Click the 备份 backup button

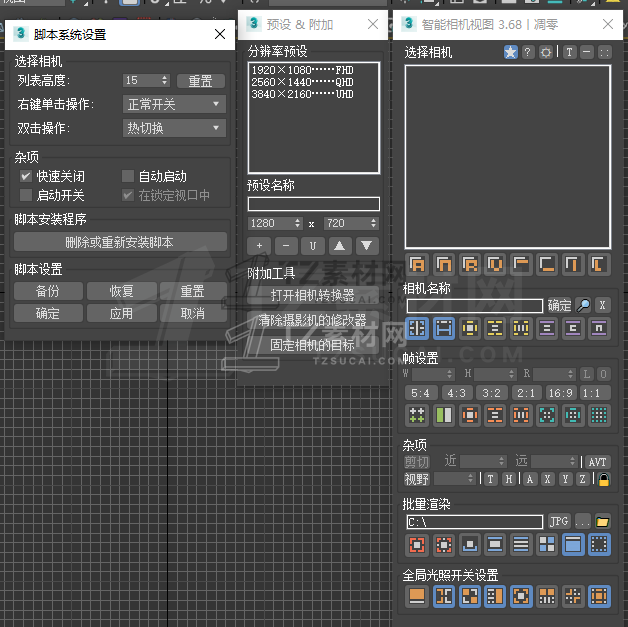click(x=48, y=291)
